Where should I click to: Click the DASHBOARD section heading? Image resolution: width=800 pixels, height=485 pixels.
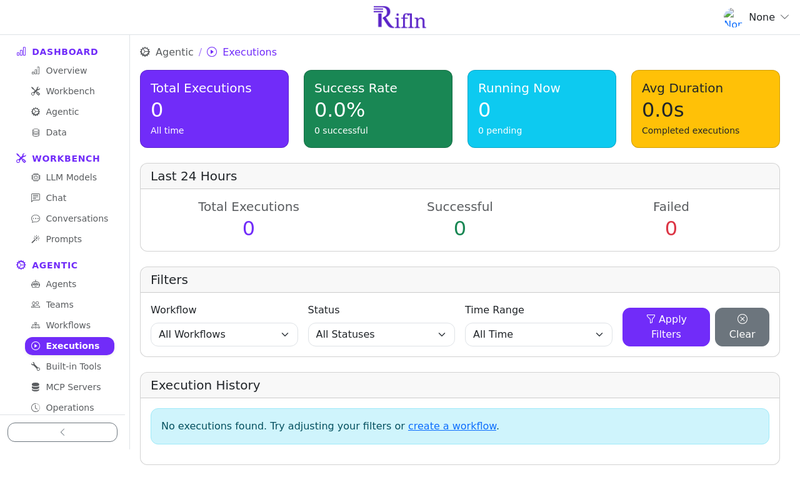(65, 52)
